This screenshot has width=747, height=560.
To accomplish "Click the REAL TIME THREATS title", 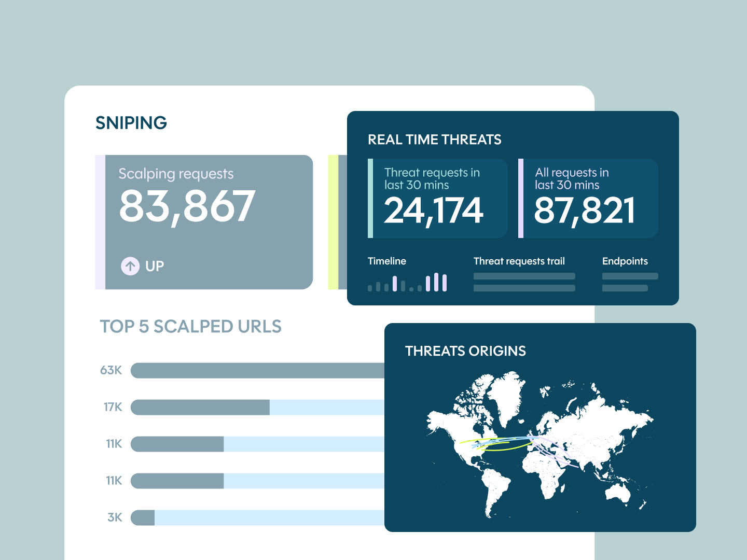I will tap(435, 139).
